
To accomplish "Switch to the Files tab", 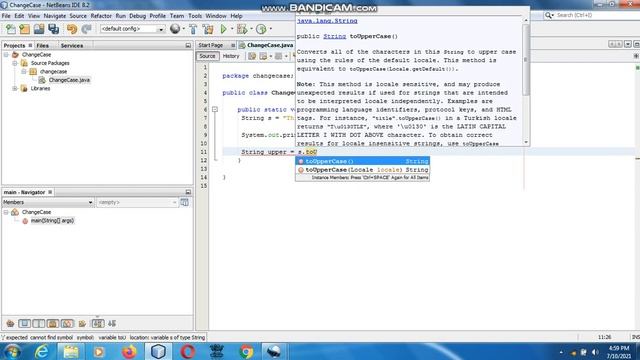I will tap(42, 46).
